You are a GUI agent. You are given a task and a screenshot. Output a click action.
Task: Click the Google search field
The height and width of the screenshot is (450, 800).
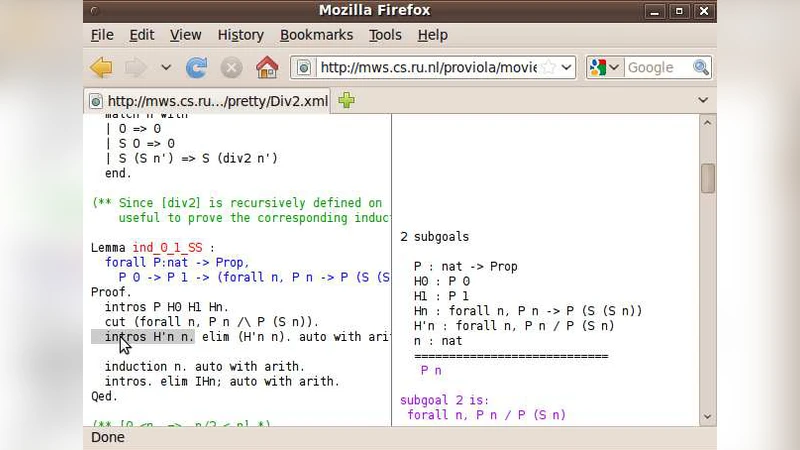point(658,67)
